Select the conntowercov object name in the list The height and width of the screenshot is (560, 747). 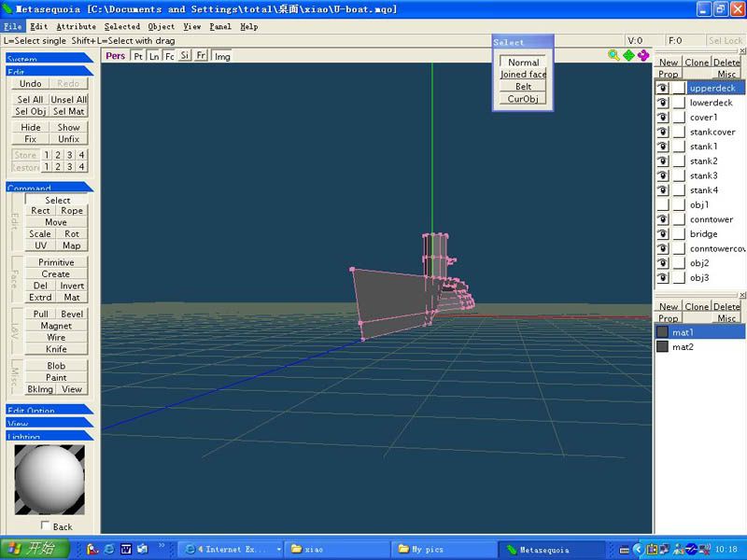pos(717,248)
